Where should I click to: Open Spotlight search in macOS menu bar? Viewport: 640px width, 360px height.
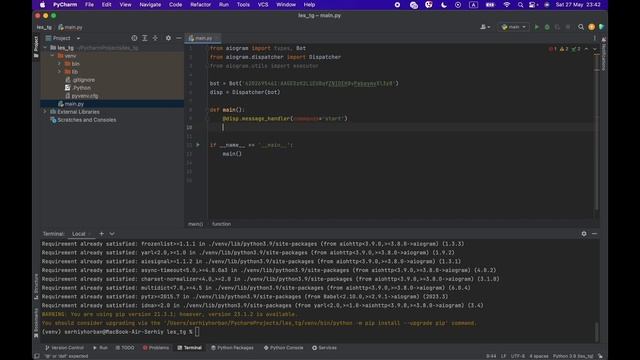coord(520,5)
